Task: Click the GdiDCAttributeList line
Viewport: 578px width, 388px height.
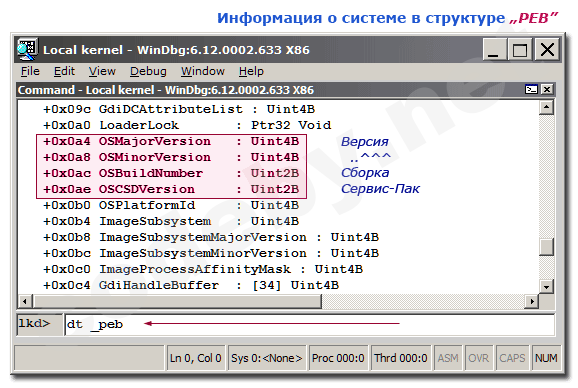Action: [x=179, y=109]
